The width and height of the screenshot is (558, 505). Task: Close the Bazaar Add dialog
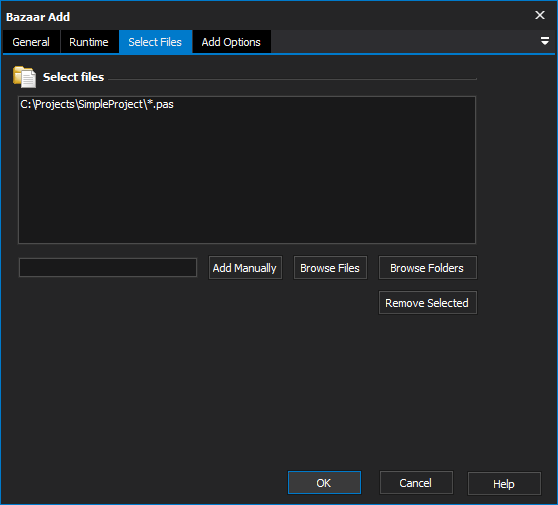[540, 15]
